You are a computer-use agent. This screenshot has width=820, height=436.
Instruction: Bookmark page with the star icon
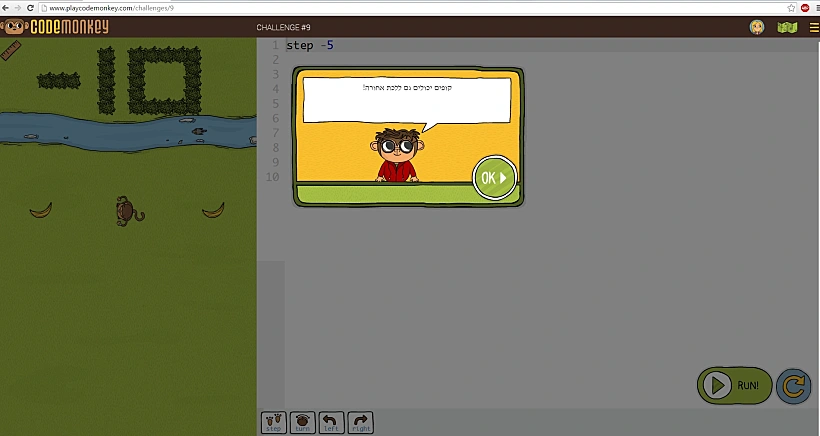click(x=791, y=8)
